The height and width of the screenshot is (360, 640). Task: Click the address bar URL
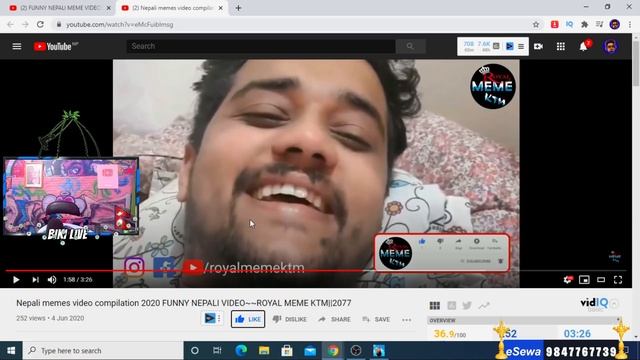[120, 24]
